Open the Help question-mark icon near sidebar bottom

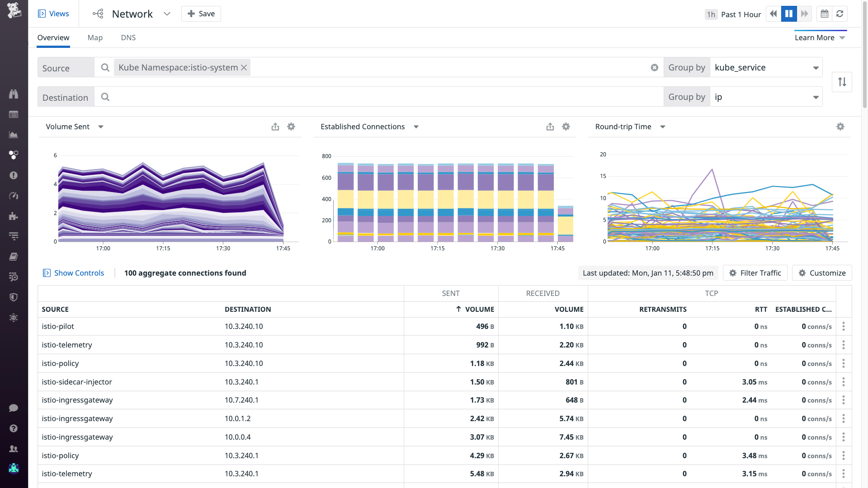click(14, 428)
